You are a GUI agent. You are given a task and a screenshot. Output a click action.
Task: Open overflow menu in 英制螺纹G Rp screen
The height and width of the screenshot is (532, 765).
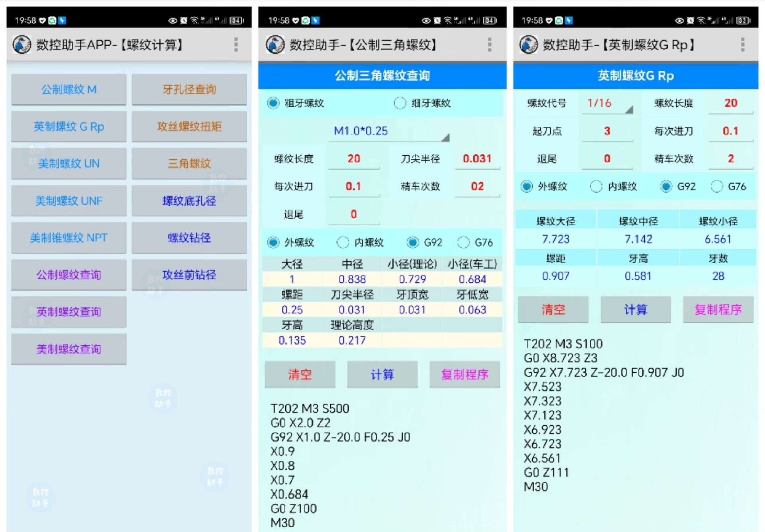point(742,45)
